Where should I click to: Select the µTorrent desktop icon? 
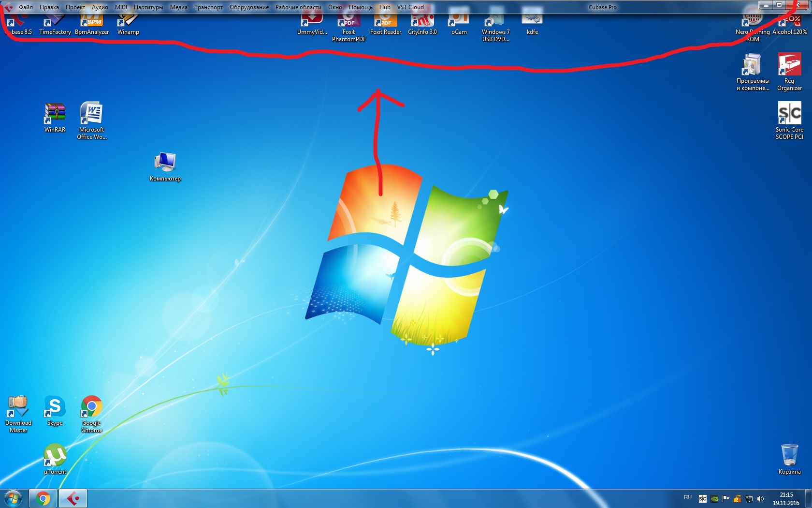click(55, 460)
